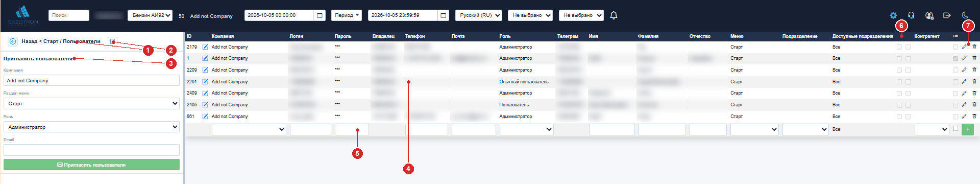Click the Назад < Старт / Пользователи breadcrumb
The height and width of the screenshot is (184, 980).
61,41
